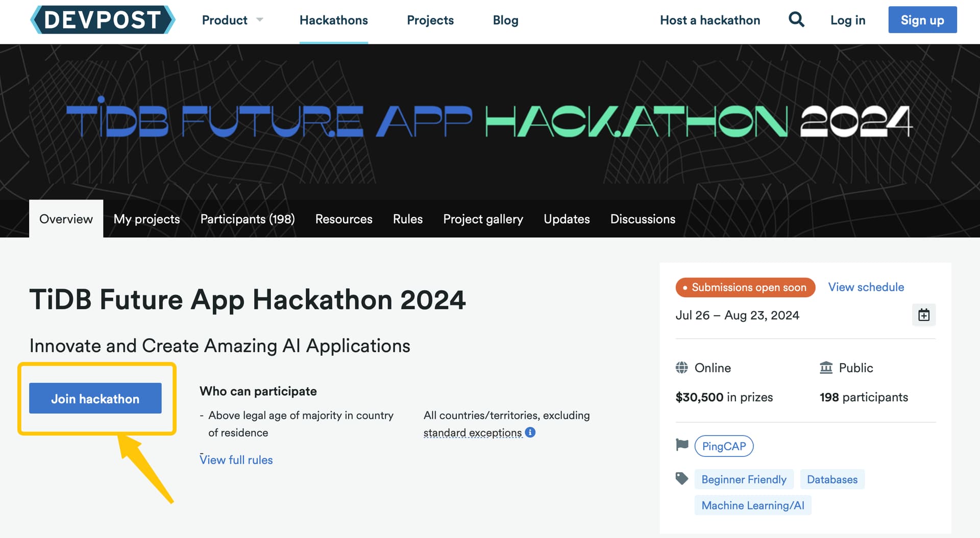Click the Above legal age of majority requirement
Image resolution: width=980 pixels, height=538 pixels.
coord(301,424)
